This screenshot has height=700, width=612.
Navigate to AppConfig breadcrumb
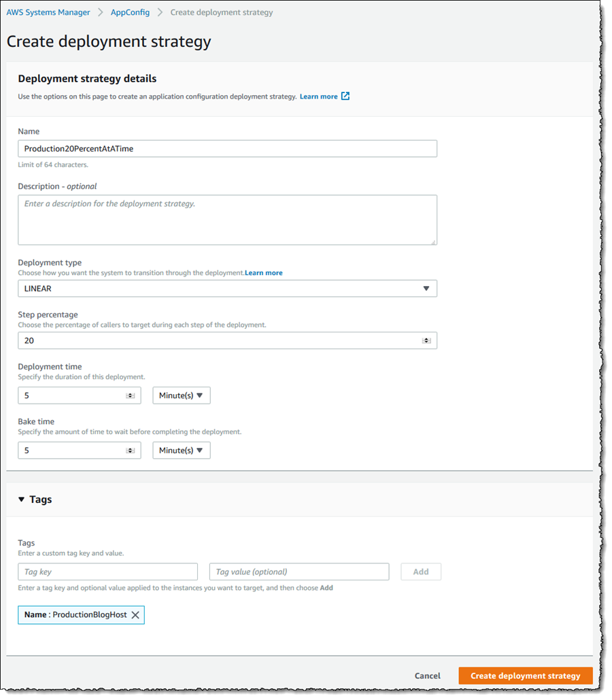pyautogui.click(x=130, y=12)
